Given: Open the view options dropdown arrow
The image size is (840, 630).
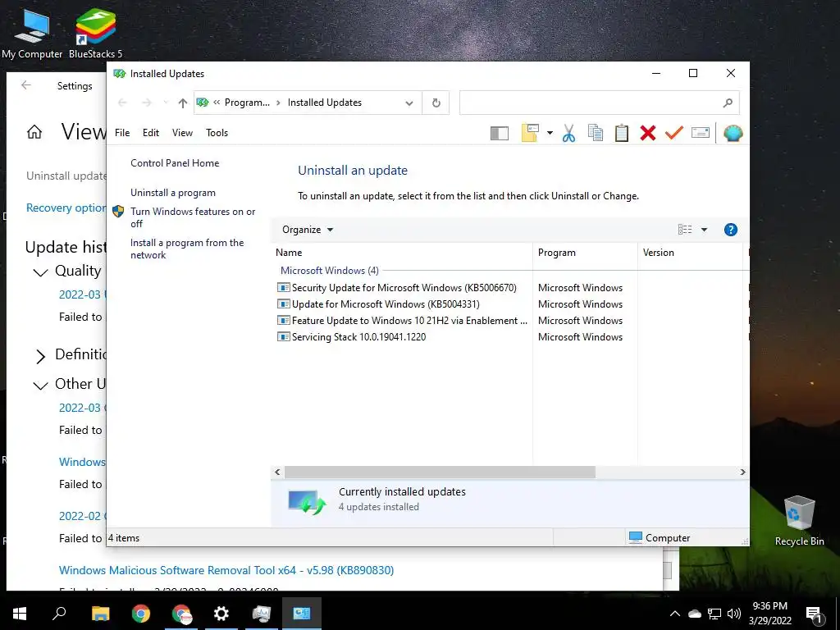Looking at the screenshot, I should click(704, 230).
